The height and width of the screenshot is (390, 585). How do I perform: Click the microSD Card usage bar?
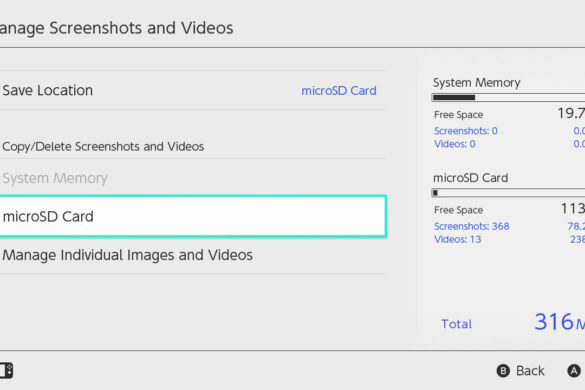[x=508, y=193]
